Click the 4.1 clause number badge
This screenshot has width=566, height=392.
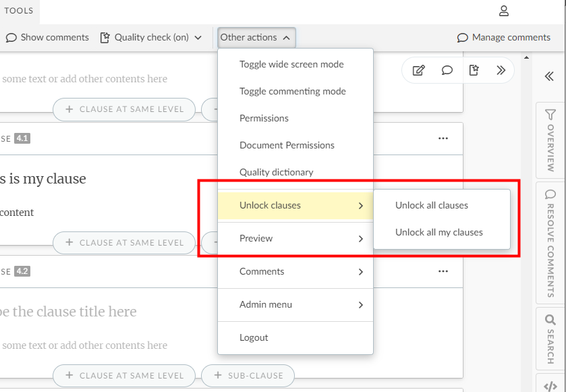[x=22, y=138]
